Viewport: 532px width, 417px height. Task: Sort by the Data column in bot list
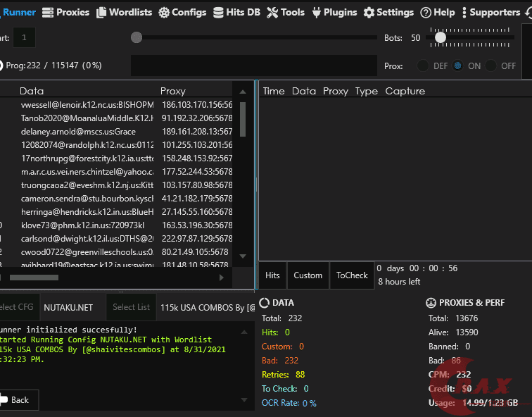[32, 91]
